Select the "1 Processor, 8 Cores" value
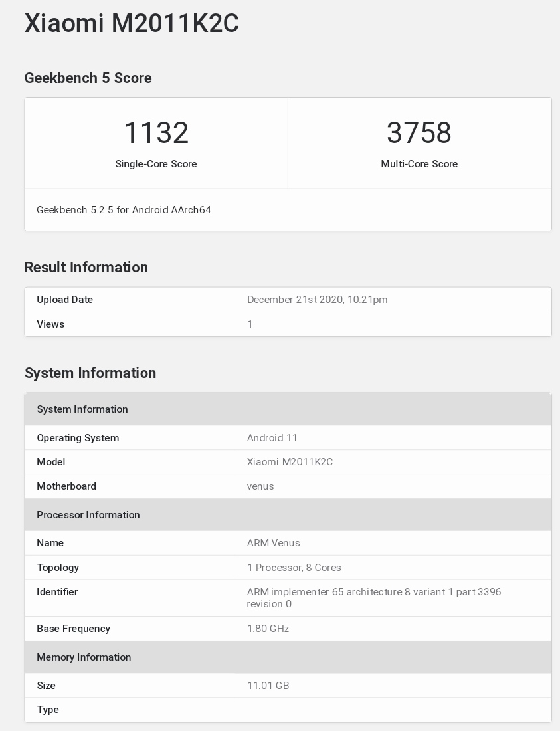This screenshot has width=560, height=731. 294,568
